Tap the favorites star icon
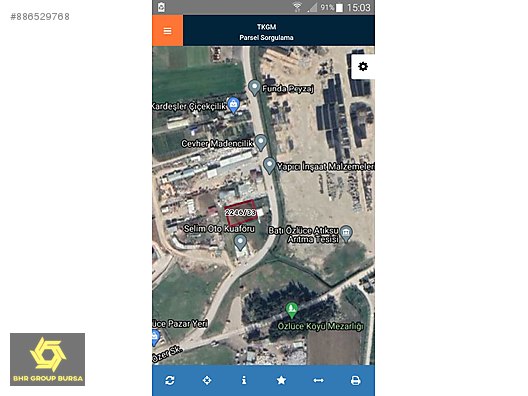Viewport: 528px width, 396px height. click(281, 381)
